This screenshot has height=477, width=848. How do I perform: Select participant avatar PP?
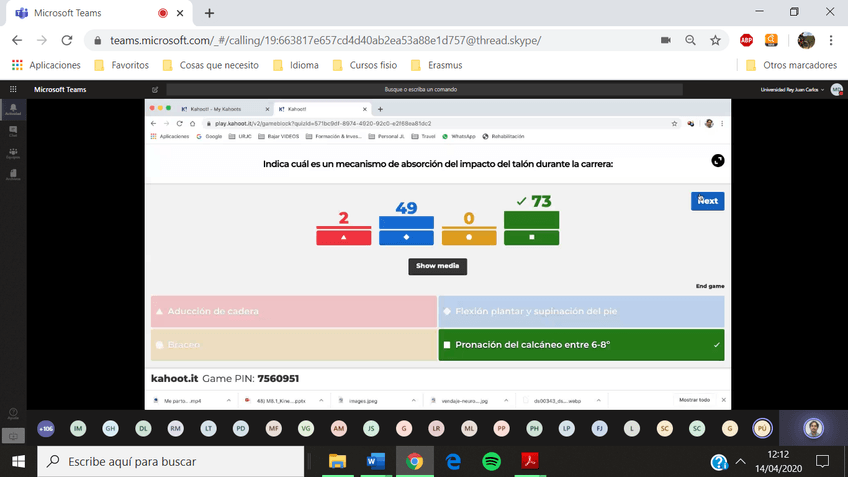501,428
